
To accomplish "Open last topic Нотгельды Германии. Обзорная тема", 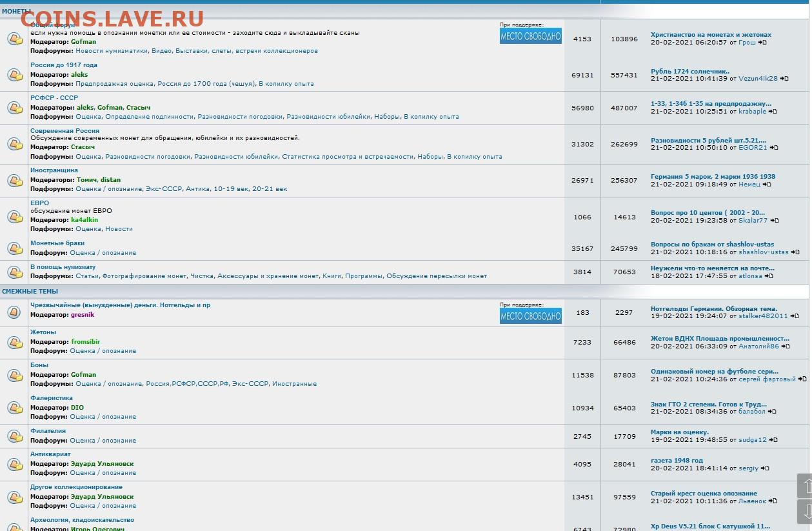I will [x=714, y=309].
